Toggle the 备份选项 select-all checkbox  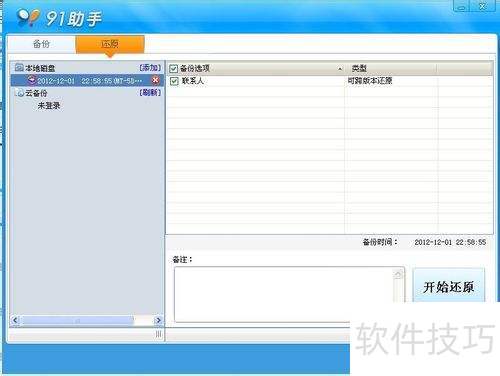coord(174,69)
